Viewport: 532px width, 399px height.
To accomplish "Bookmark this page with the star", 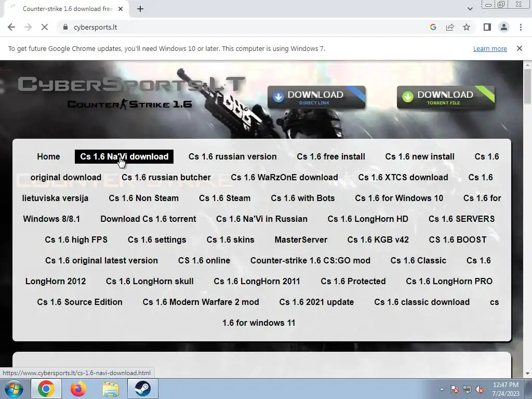I will pos(467,27).
